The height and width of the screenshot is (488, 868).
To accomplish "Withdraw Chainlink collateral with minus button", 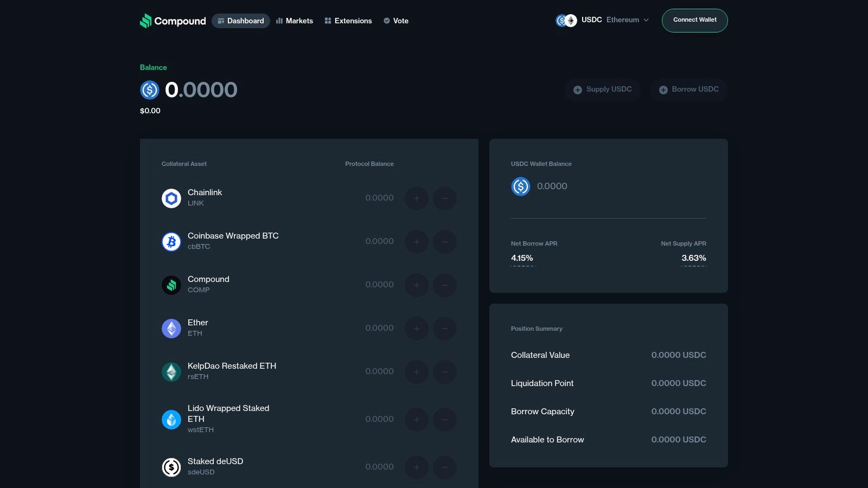I will click(x=445, y=198).
